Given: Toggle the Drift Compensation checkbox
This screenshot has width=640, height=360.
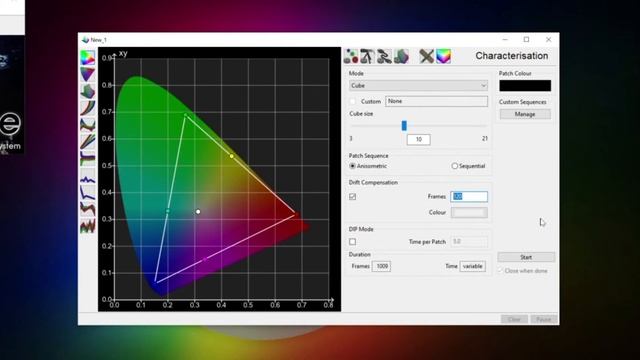Looking at the screenshot, I should (353, 197).
